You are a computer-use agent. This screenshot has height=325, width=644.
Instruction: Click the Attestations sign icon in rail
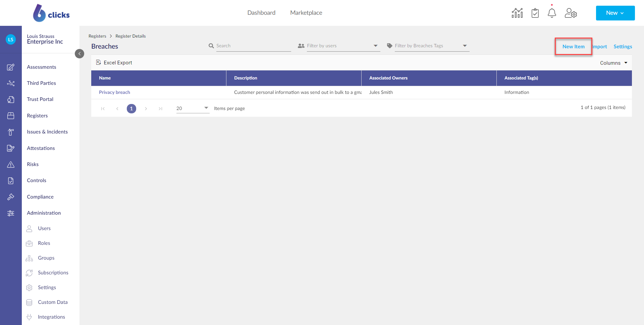point(11,148)
